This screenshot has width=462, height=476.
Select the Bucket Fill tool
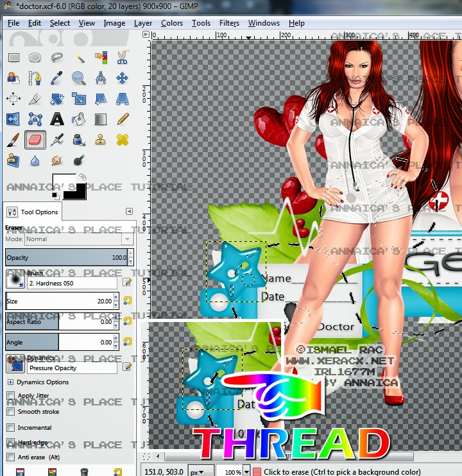(79, 119)
